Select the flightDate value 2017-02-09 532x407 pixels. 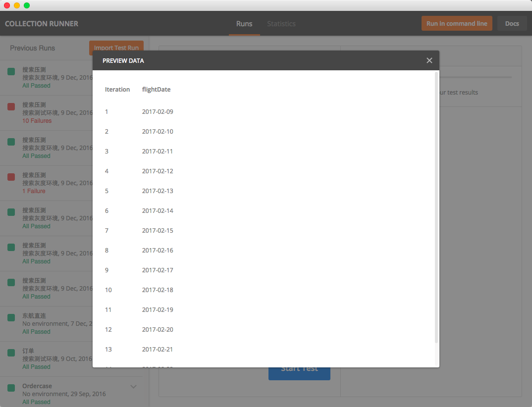[157, 111]
